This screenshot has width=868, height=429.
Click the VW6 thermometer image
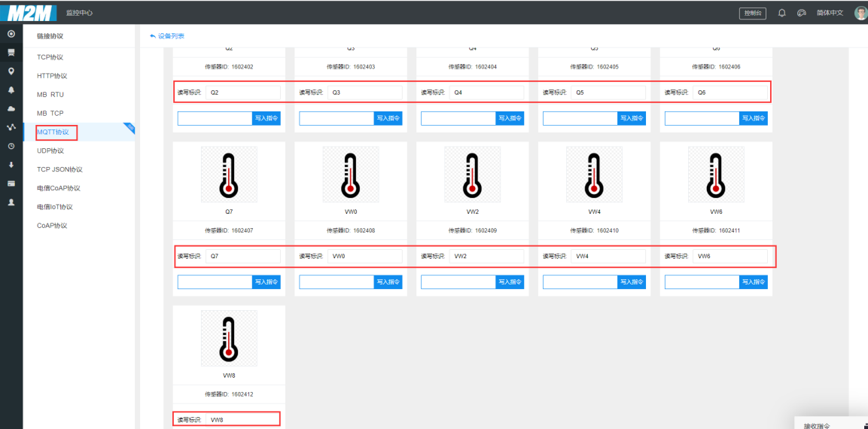point(717,175)
